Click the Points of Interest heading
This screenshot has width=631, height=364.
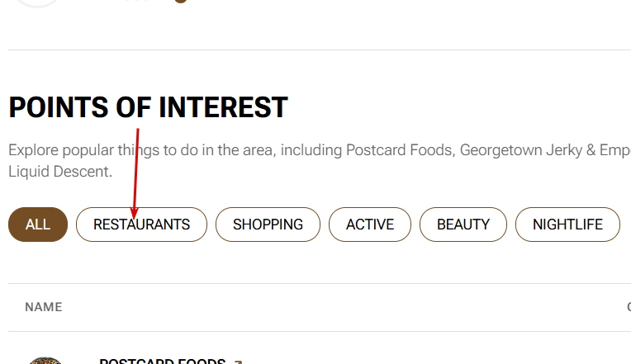pyautogui.click(x=149, y=107)
